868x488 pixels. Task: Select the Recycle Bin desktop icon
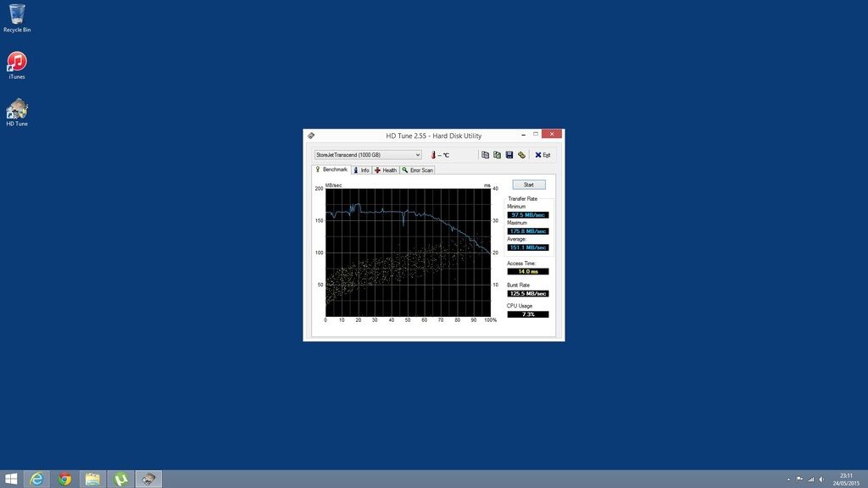point(17,19)
